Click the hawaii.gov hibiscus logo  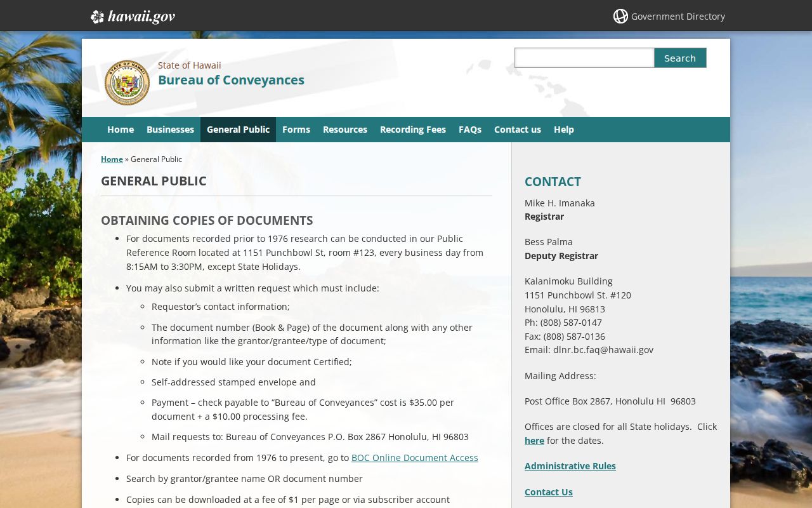[x=133, y=17]
